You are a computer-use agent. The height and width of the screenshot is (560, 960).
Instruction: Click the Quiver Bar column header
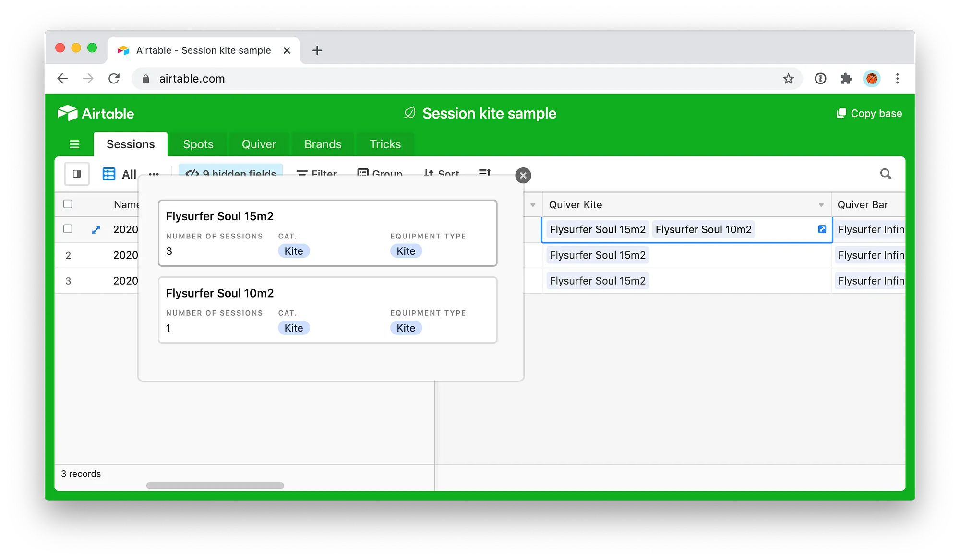(868, 205)
